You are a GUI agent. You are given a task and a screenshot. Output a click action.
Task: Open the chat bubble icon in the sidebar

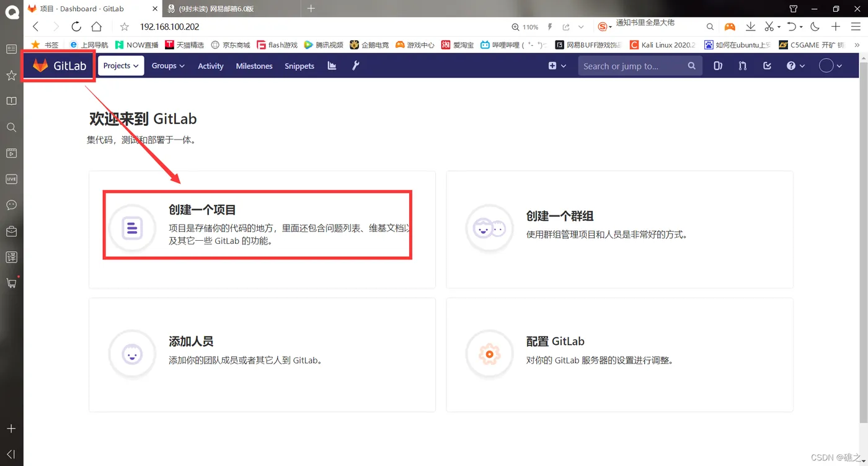pos(11,205)
